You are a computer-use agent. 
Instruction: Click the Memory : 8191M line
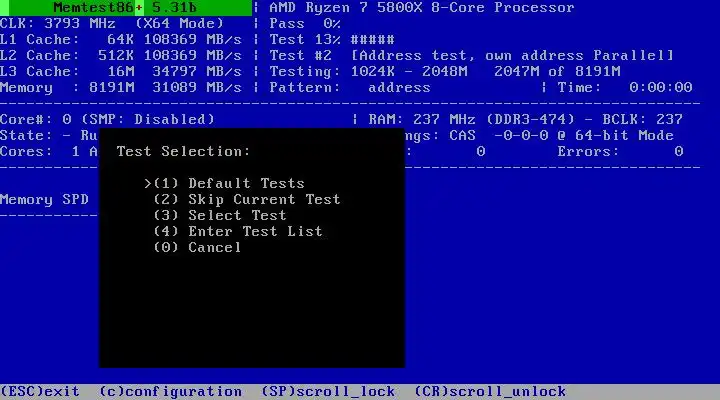pyautogui.click(x=121, y=88)
